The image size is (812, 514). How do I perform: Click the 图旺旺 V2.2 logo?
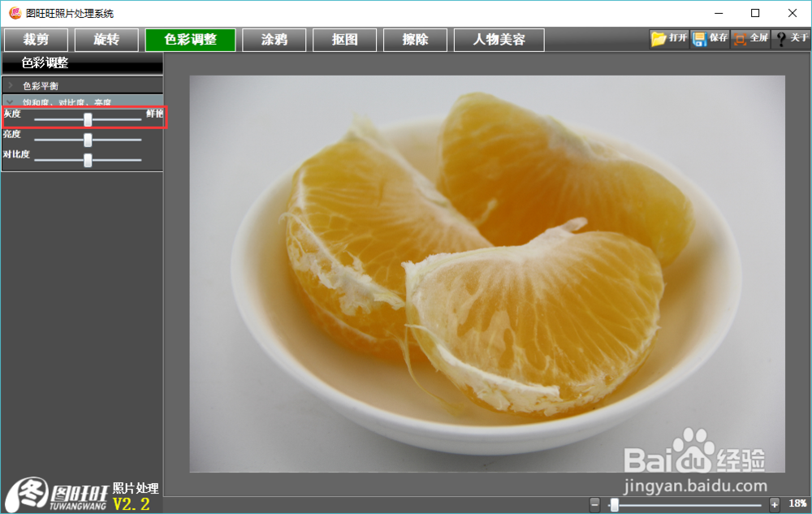pos(82,495)
